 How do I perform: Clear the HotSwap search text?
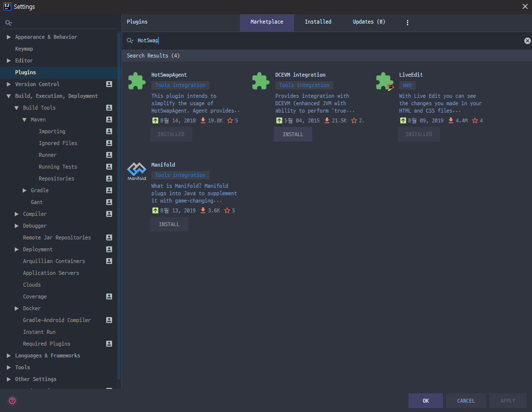527,41
